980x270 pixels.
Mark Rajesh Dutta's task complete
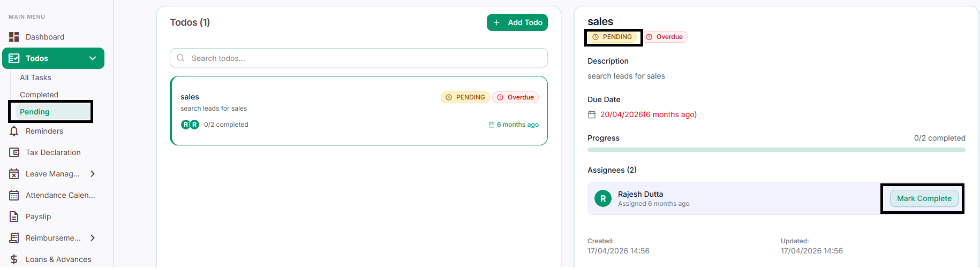point(924,198)
